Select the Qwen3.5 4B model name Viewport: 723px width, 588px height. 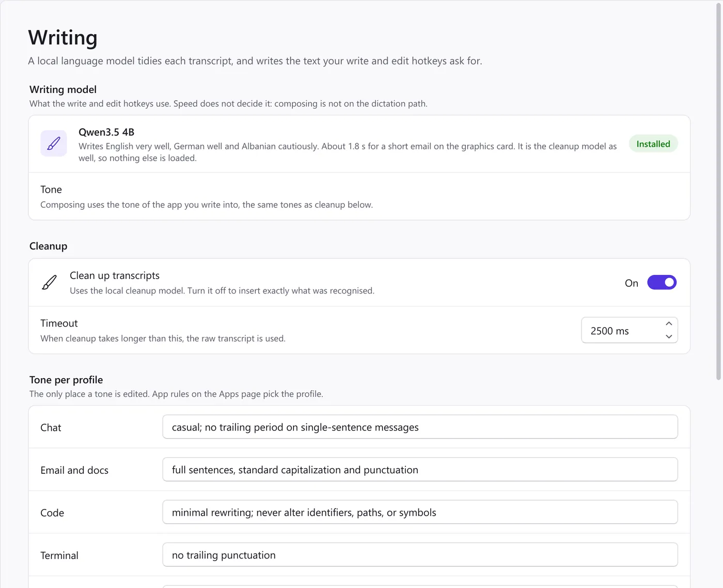[x=106, y=132]
